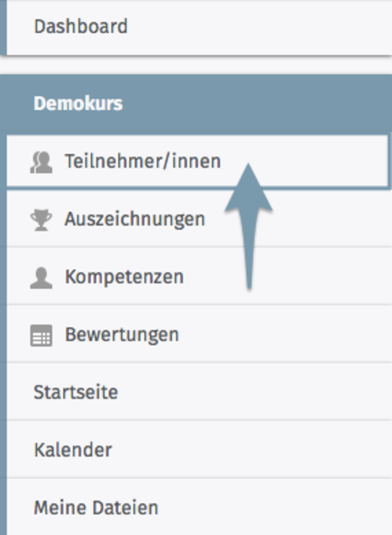392x535 pixels.
Task: Select the single-person Kompetenzen icon
Action: [41, 278]
